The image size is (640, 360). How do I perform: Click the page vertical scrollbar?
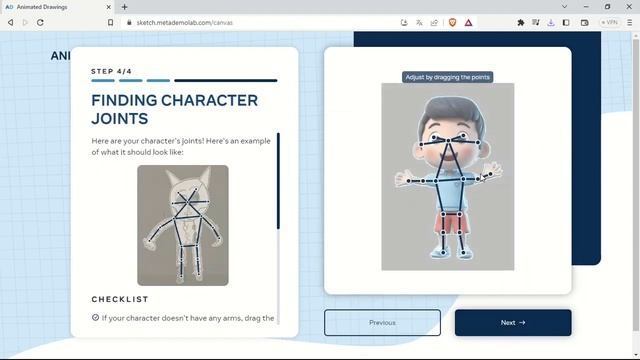point(636,184)
